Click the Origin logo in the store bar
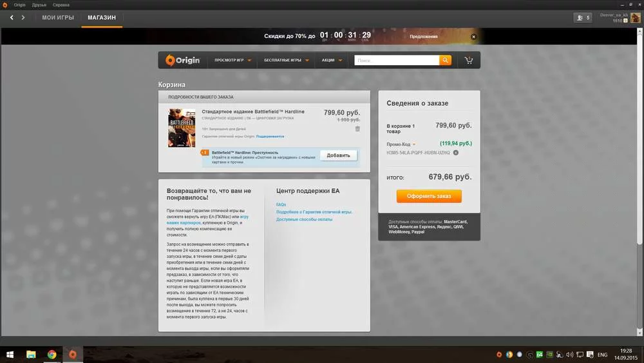Viewport: 644px width, 363px height. click(x=182, y=60)
